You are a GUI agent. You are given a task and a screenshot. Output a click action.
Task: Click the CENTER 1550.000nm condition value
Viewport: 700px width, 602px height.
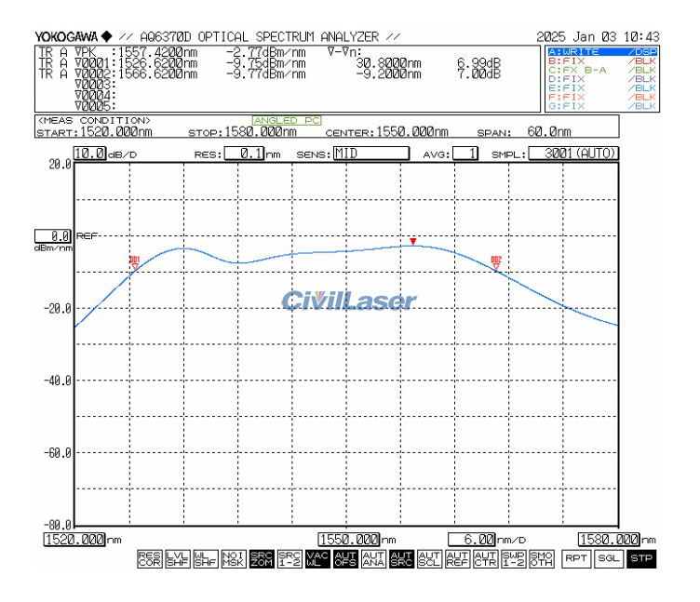(412, 131)
